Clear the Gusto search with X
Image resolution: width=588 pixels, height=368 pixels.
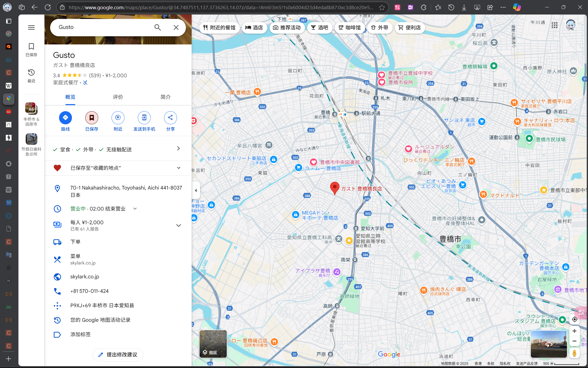(x=176, y=27)
